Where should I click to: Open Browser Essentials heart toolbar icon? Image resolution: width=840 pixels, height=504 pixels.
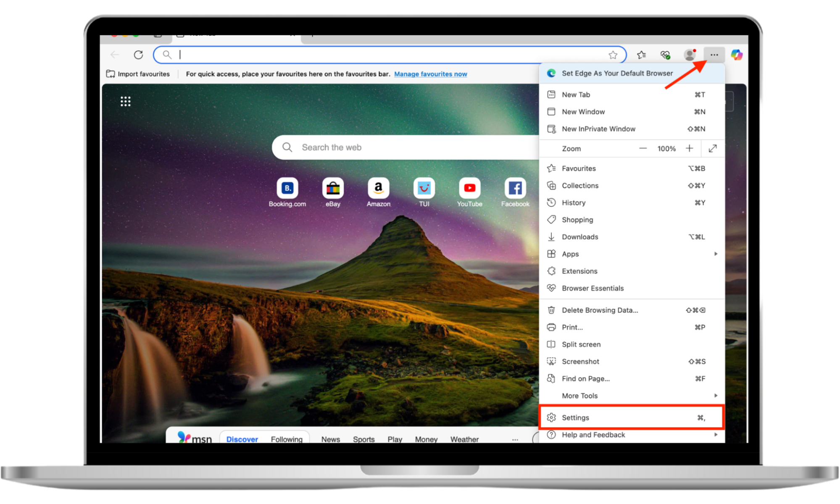pyautogui.click(x=665, y=55)
